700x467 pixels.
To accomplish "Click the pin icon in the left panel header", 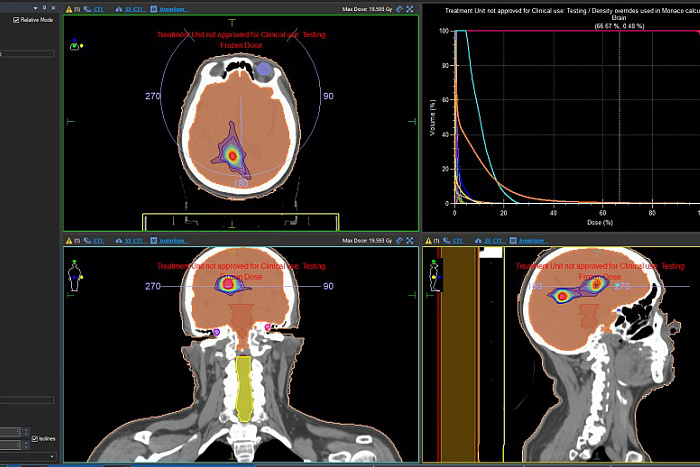I will pyautogui.click(x=44, y=8).
